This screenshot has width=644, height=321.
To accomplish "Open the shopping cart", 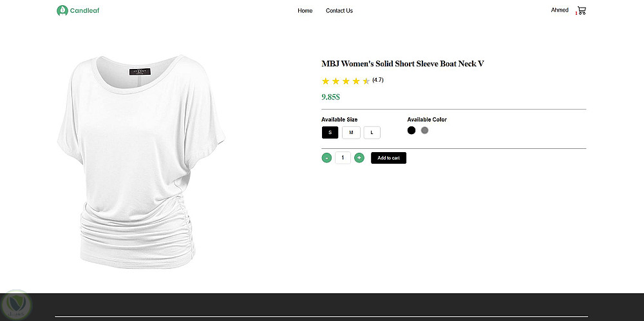I will 582,10.
